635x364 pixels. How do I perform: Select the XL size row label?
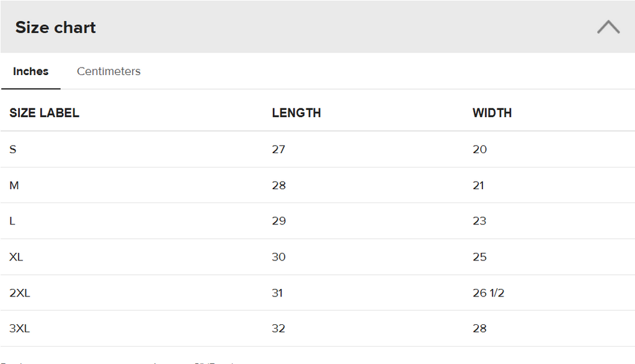click(16, 257)
